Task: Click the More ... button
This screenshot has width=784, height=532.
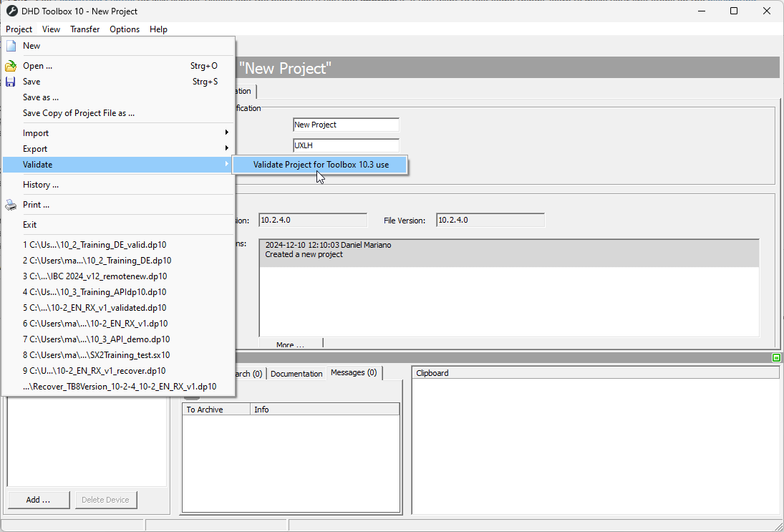Action: (291, 344)
